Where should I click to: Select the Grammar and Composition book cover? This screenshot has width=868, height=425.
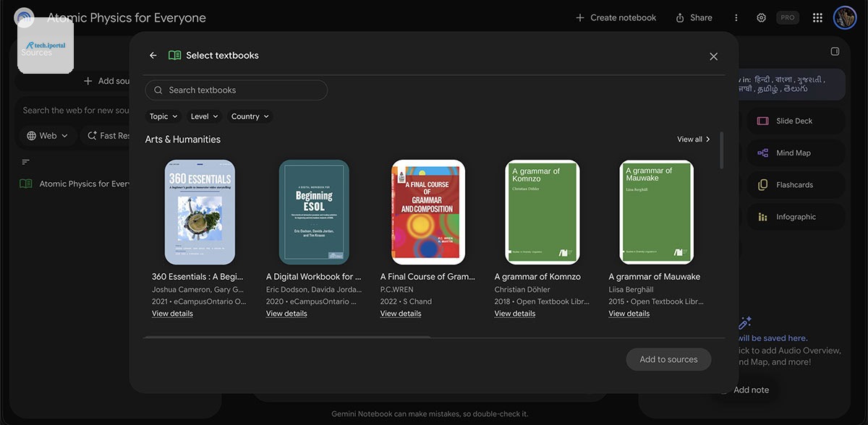click(428, 212)
